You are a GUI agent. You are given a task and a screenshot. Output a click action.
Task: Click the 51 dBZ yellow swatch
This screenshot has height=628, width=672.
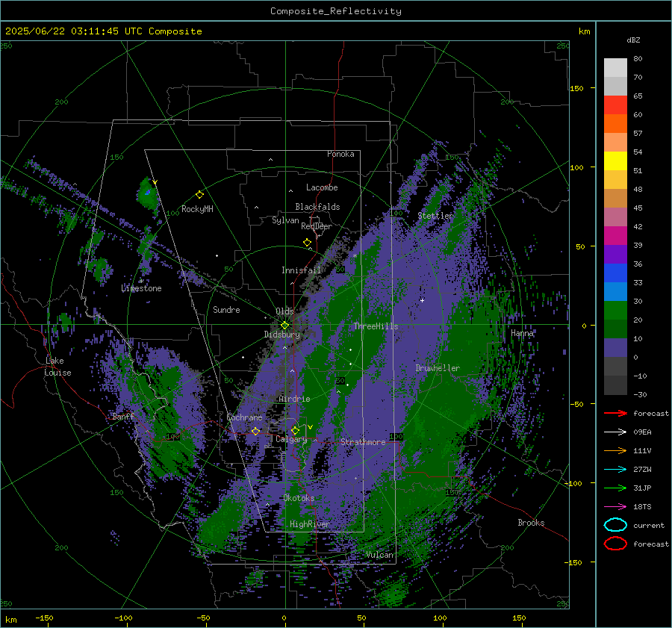point(615,161)
